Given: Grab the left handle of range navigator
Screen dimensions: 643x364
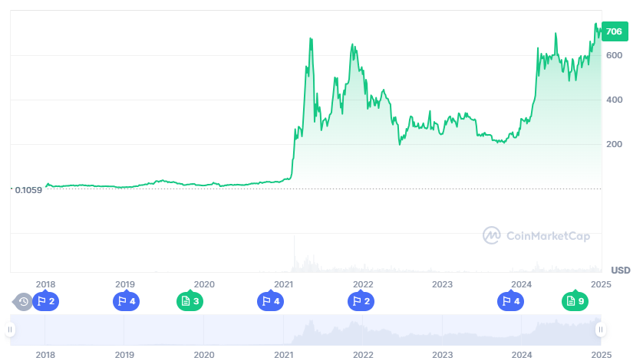Looking at the screenshot, I should pos(11,330).
